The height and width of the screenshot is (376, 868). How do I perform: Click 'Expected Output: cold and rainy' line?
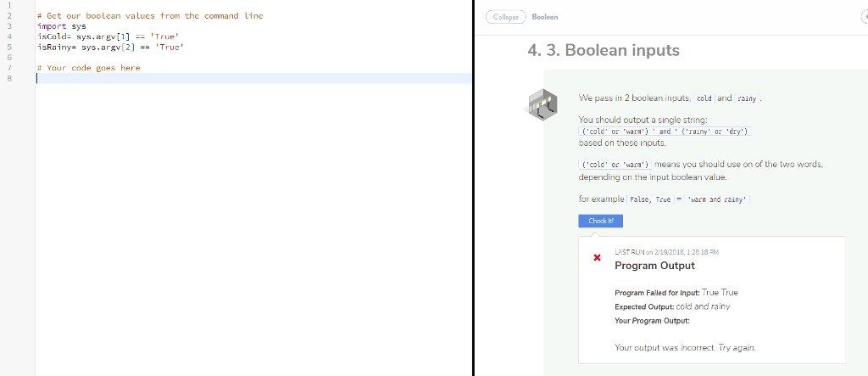pyautogui.click(x=672, y=306)
